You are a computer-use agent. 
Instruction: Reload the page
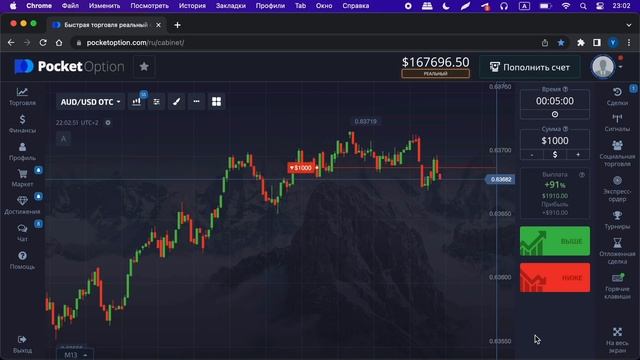(x=43, y=42)
